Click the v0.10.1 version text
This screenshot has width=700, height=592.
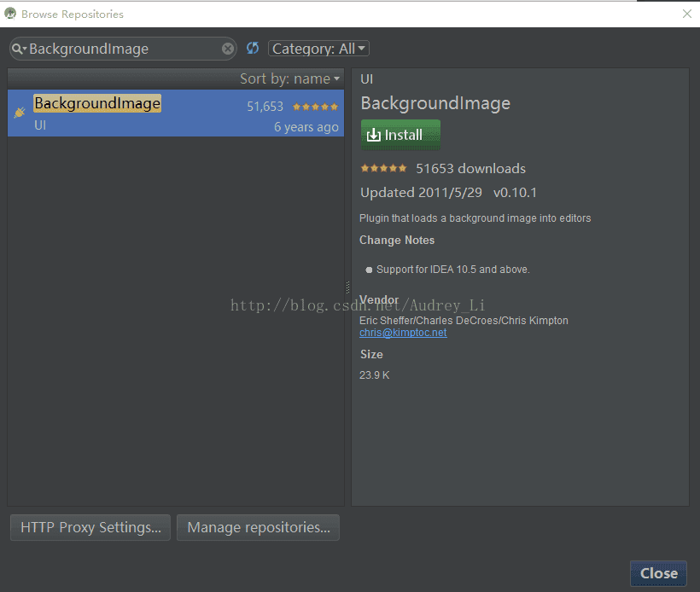(515, 193)
